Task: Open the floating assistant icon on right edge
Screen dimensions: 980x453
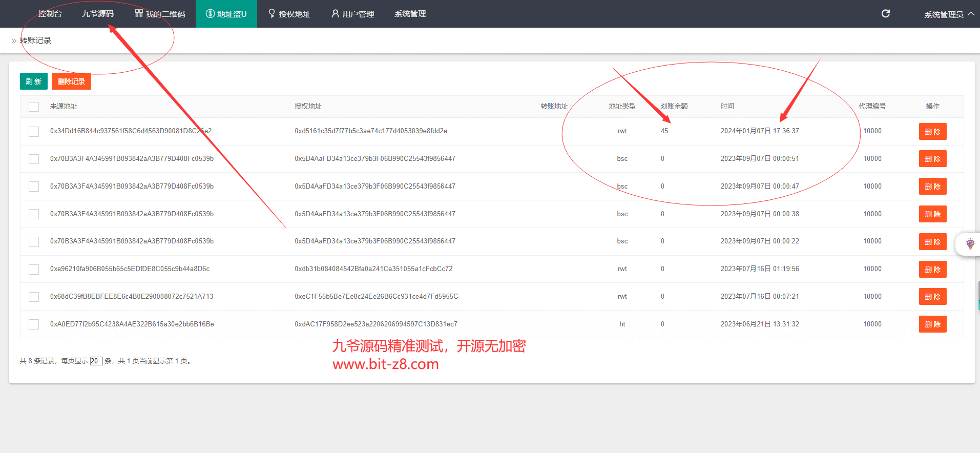Action: [x=970, y=244]
